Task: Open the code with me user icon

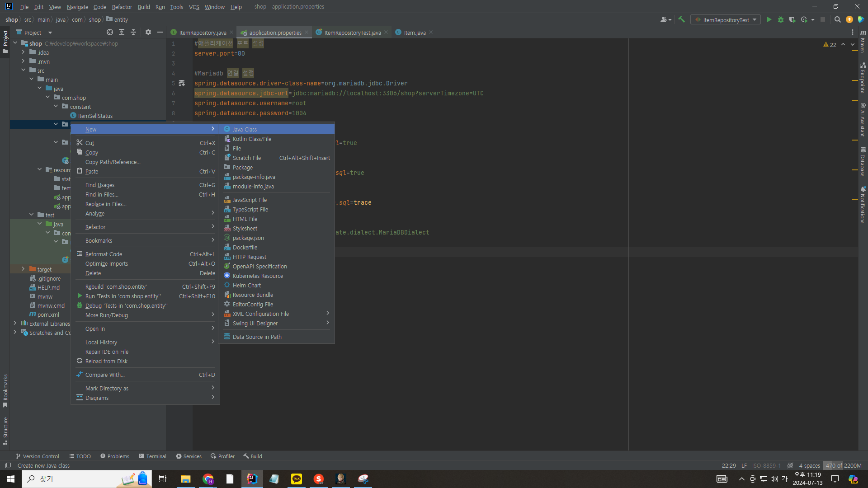Action: point(665,19)
